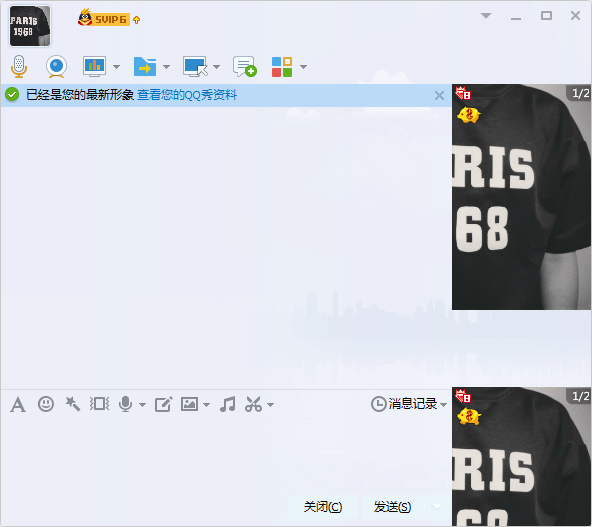Click the 关闭(C) button
The height and width of the screenshot is (527, 592).
coord(323,507)
